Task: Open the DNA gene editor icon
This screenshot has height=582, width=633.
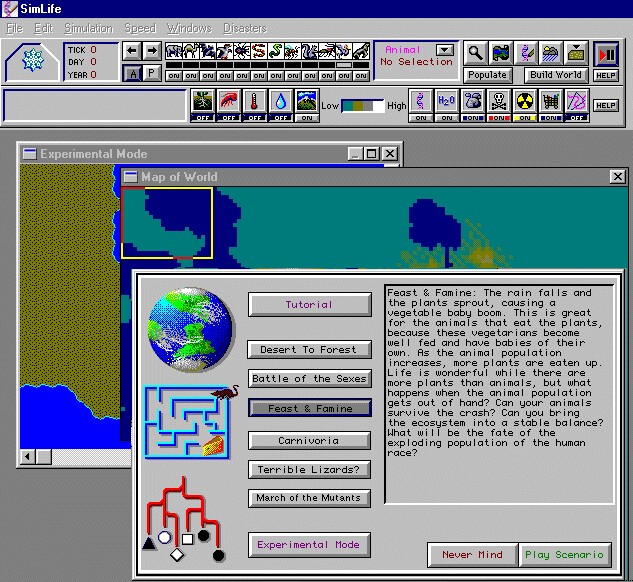Action: pos(526,53)
